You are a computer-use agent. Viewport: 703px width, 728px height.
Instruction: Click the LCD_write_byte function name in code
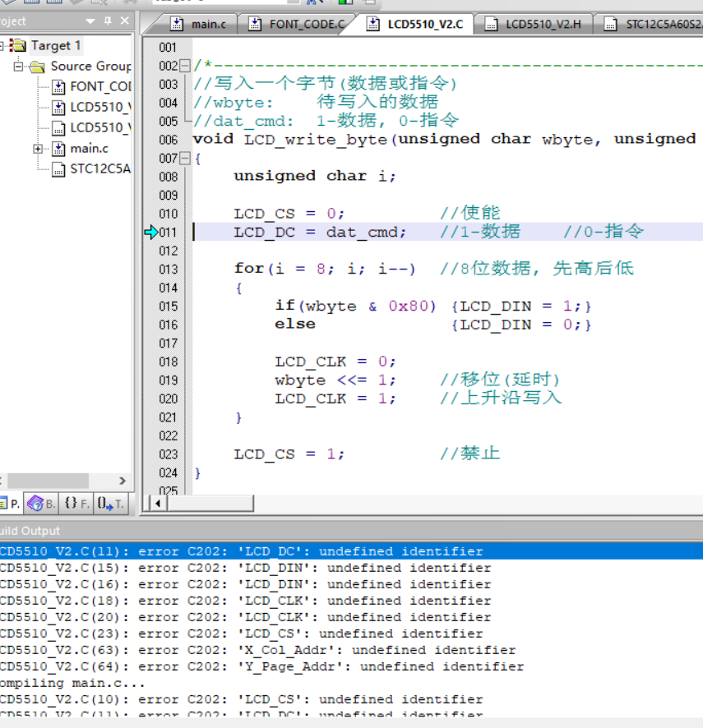316,140
